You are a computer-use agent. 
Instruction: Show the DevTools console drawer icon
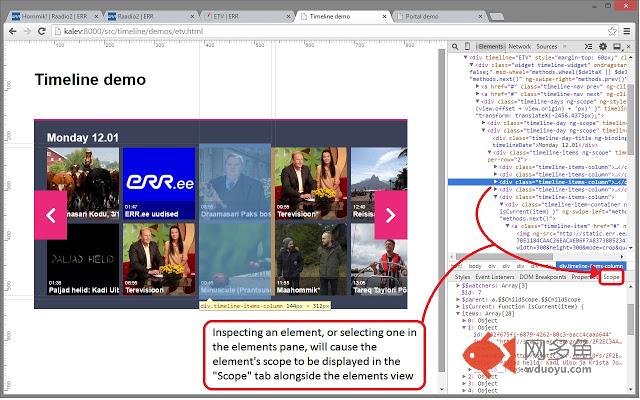coord(588,47)
